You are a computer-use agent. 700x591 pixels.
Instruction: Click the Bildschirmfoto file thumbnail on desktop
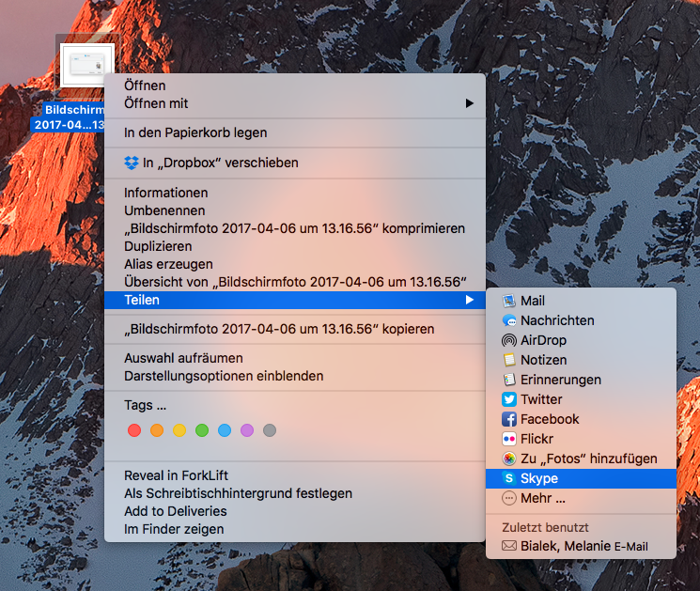pyautogui.click(x=86, y=66)
